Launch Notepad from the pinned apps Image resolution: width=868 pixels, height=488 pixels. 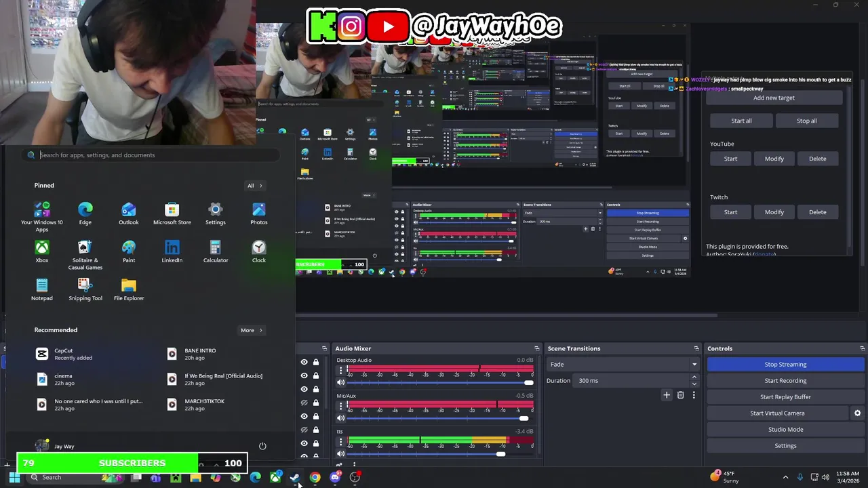point(42,289)
